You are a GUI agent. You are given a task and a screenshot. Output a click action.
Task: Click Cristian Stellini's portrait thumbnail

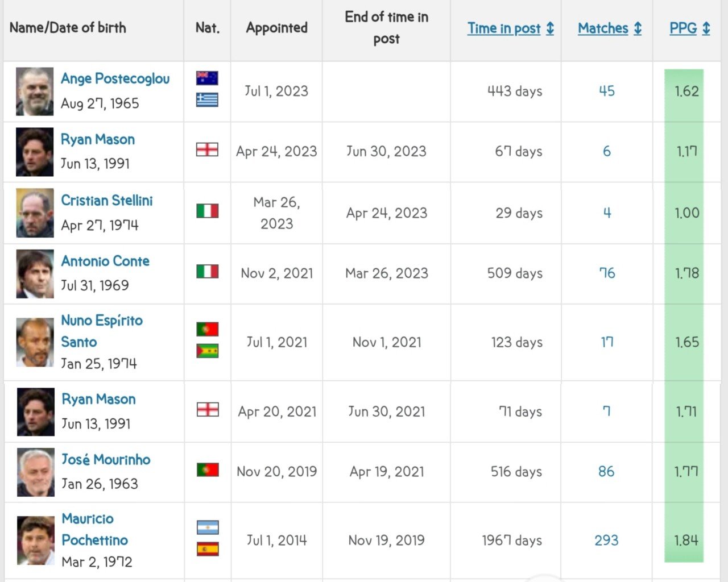(x=35, y=213)
